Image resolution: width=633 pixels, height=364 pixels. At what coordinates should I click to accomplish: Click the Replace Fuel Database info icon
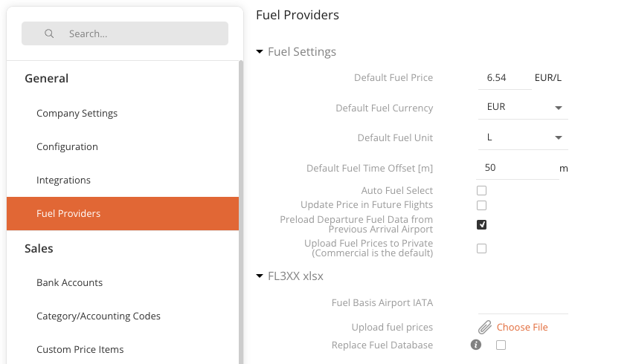coord(476,345)
